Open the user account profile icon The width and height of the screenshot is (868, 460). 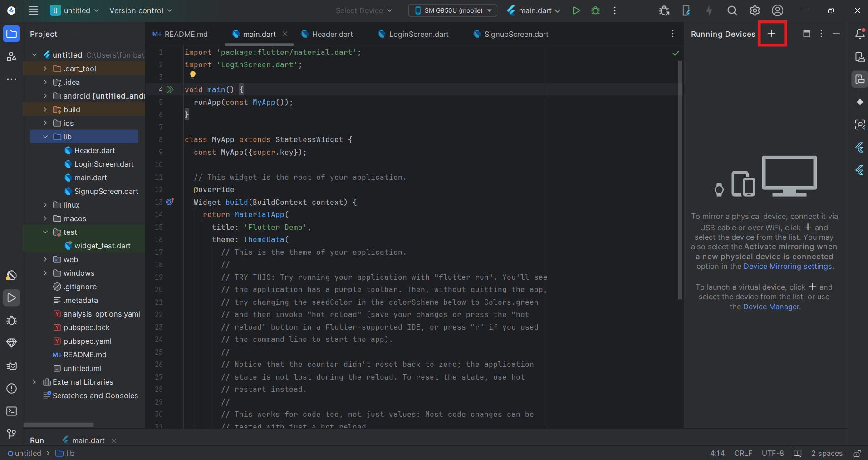(777, 10)
